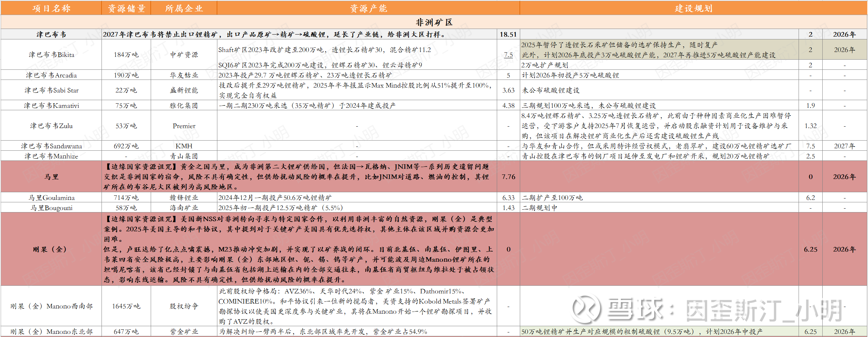Viewport: 868px width, 337px height.
Task: Click the Premier company cell
Action: [x=184, y=126]
